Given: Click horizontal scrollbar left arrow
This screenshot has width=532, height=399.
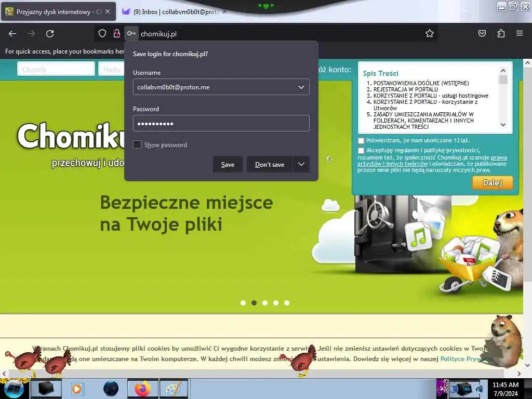Looking at the screenshot, I should point(4,374).
